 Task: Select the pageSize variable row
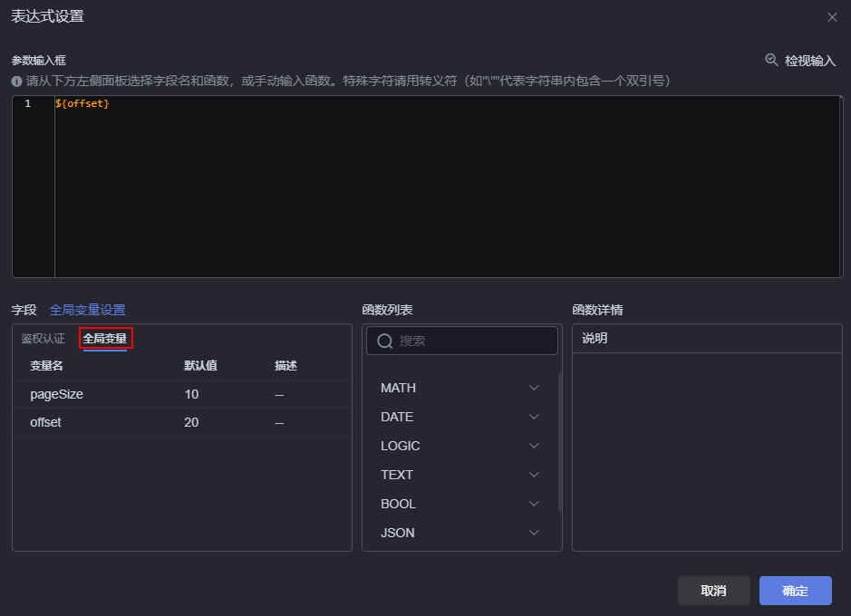click(x=182, y=394)
